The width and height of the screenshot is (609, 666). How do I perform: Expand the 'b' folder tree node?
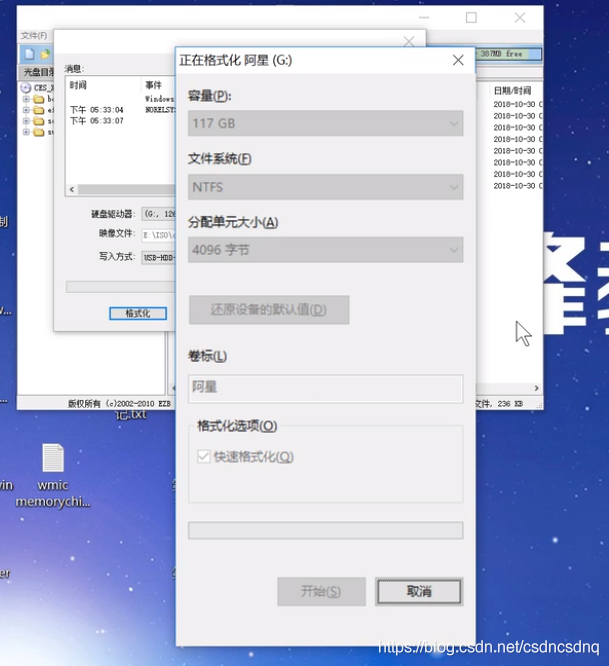click(26, 99)
